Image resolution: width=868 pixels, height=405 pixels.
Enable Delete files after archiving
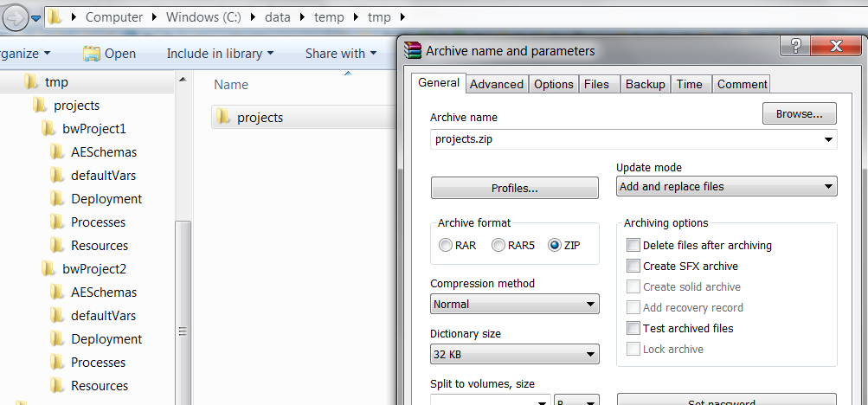tap(633, 245)
